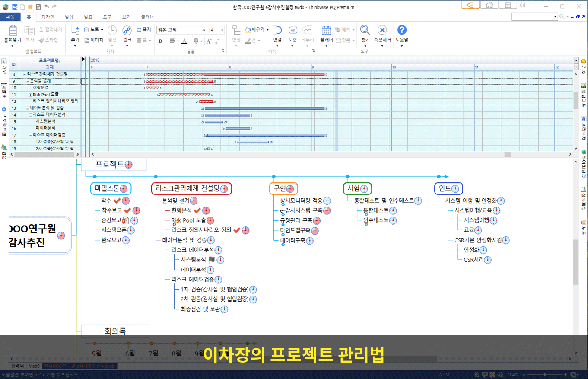Click the calendar view icon at top right
The width and height of the screenshot is (588, 379).
pyautogui.click(x=508, y=5)
